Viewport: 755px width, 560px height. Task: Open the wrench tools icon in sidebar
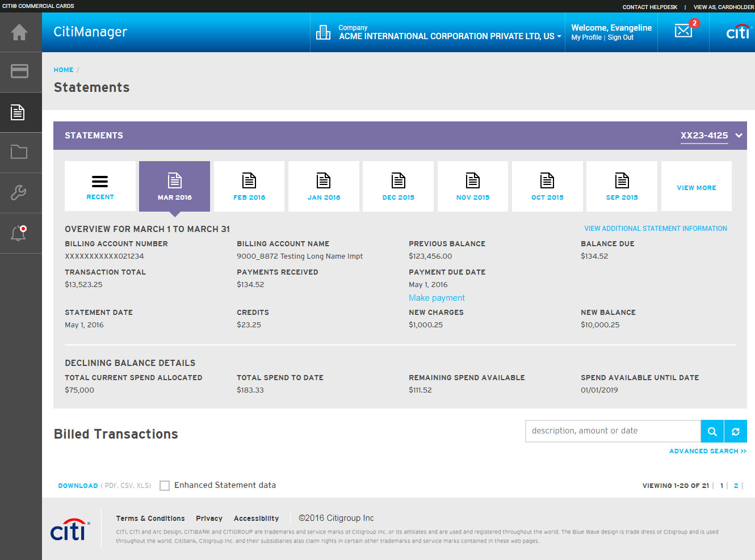(20, 193)
